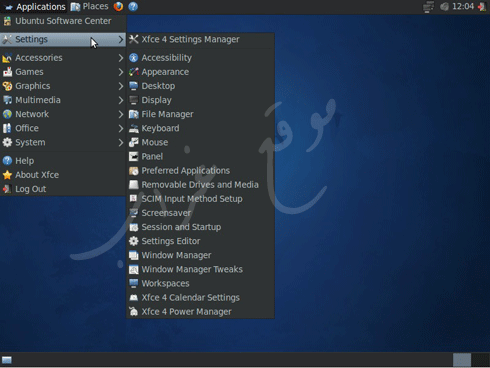
Task: Click the 12:04 clock in the panel
Action: pyautogui.click(x=463, y=6)
